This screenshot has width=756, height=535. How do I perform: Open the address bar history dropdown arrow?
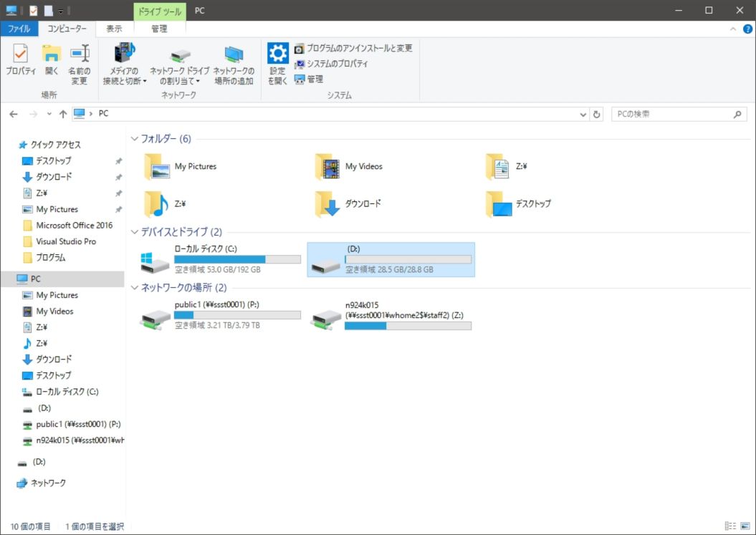point(583,115)
